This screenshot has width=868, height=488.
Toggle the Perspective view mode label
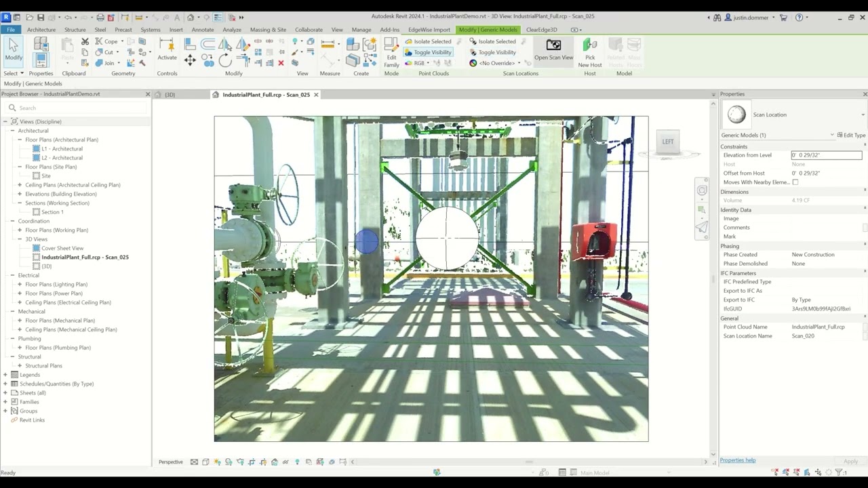(171, 462)
